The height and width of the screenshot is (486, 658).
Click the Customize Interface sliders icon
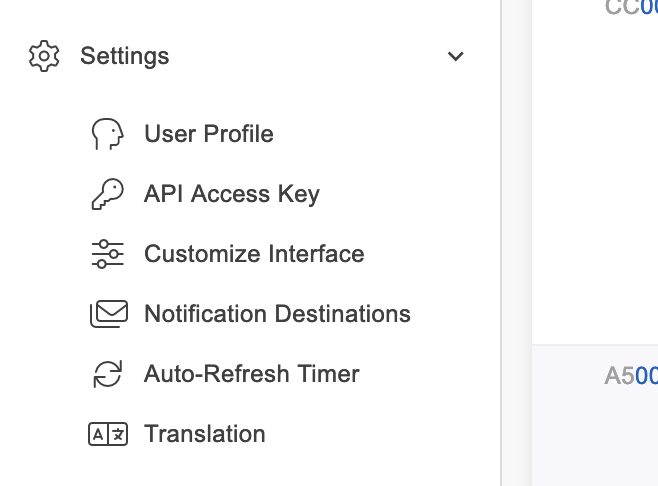click(x=107, y=254)
